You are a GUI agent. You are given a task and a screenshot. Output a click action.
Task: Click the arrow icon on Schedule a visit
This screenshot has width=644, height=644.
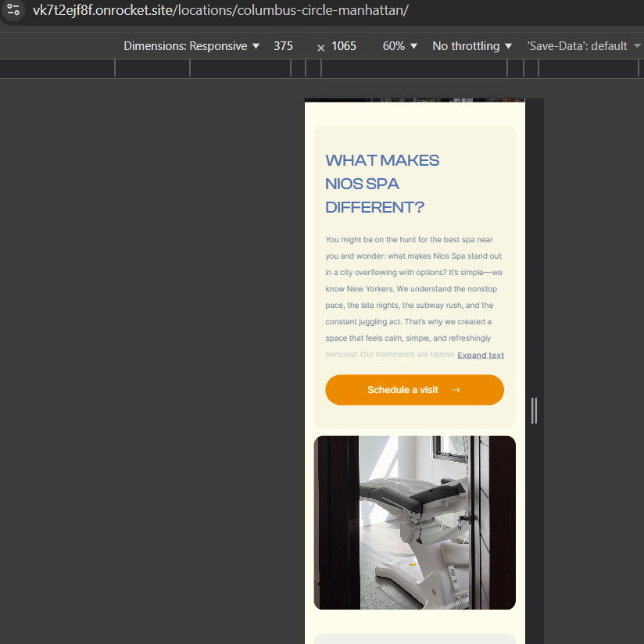(x=456, y=390)
